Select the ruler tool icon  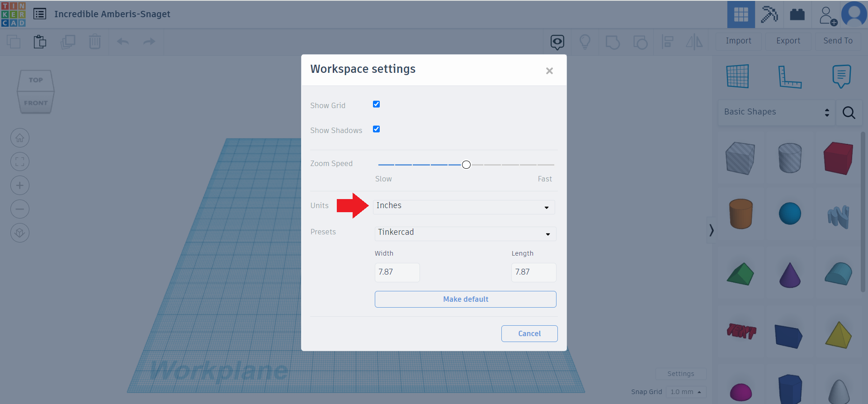pos(790,76)
